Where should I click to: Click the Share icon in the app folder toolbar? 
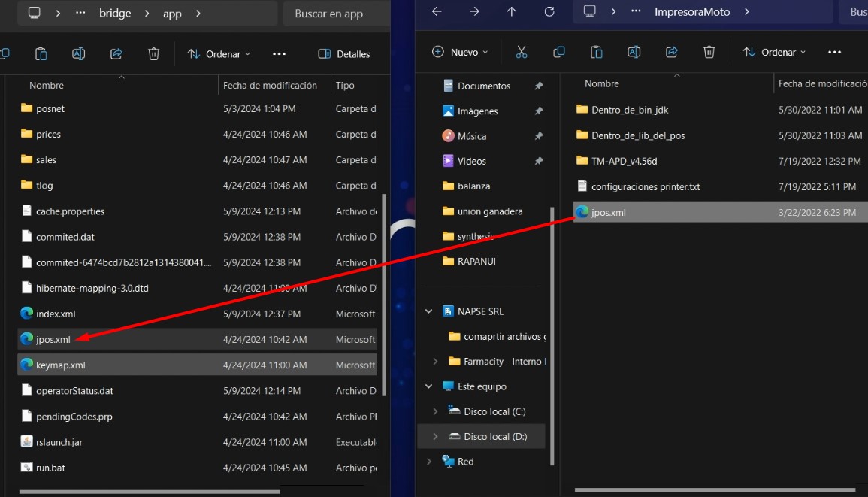click(116, 53)
